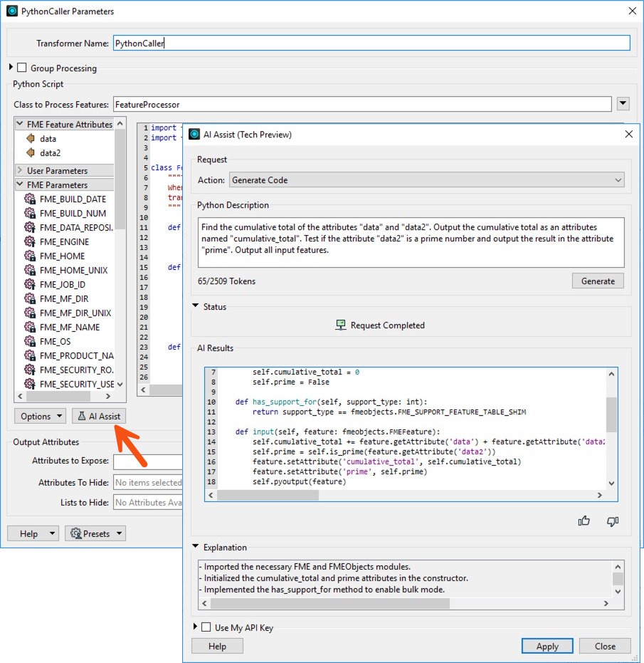Select the data2 attribute icon

coord(30,152)
